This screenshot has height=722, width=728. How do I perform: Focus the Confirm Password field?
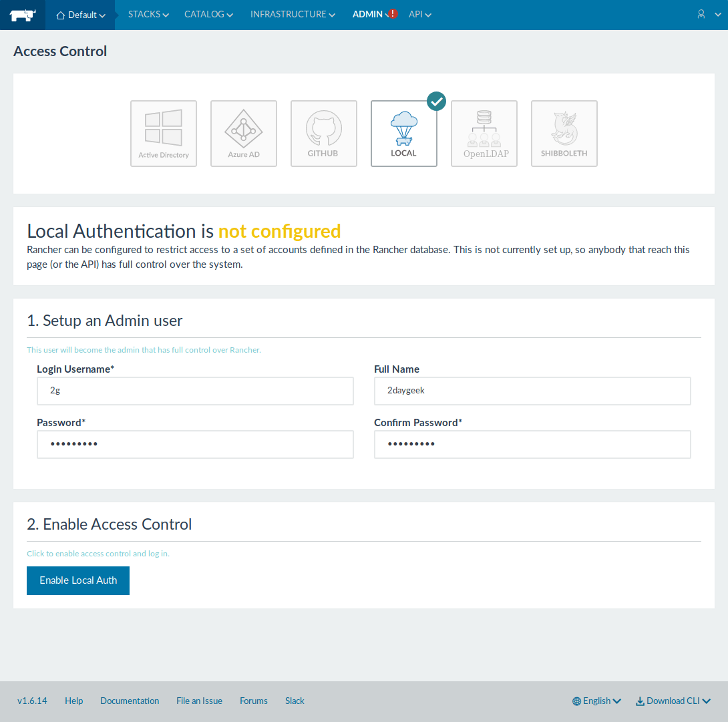[532, 444]
